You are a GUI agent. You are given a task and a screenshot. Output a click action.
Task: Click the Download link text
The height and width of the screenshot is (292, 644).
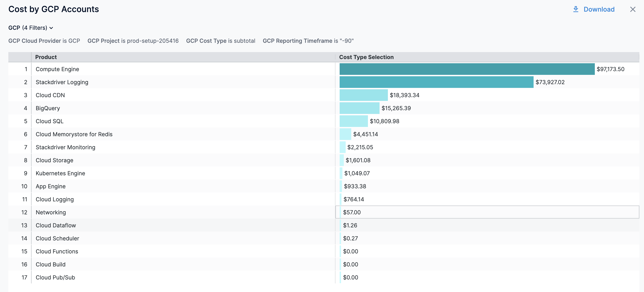point(599,9)
